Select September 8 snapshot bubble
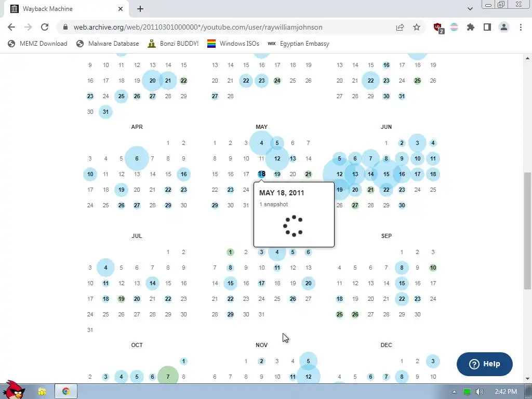Viewport: 532px width, 399px height. tap(402, 268)
